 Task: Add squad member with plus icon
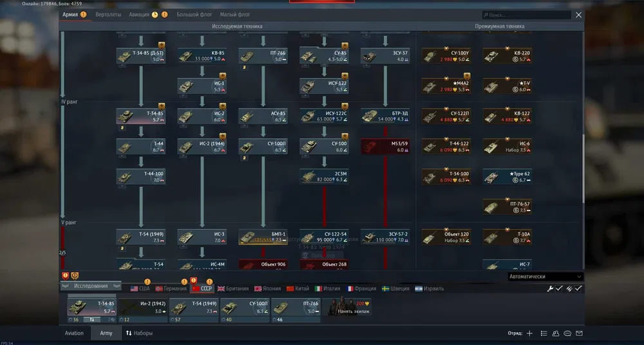[x=529, y=333]
